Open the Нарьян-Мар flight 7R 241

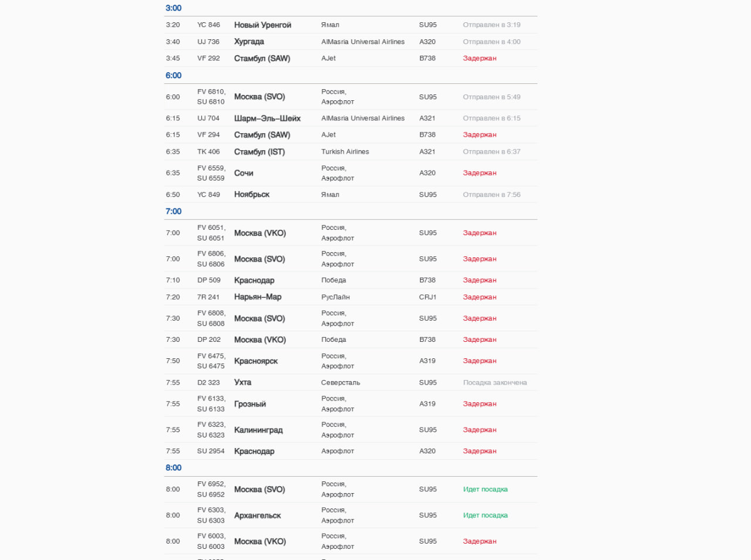click(258, 297)
